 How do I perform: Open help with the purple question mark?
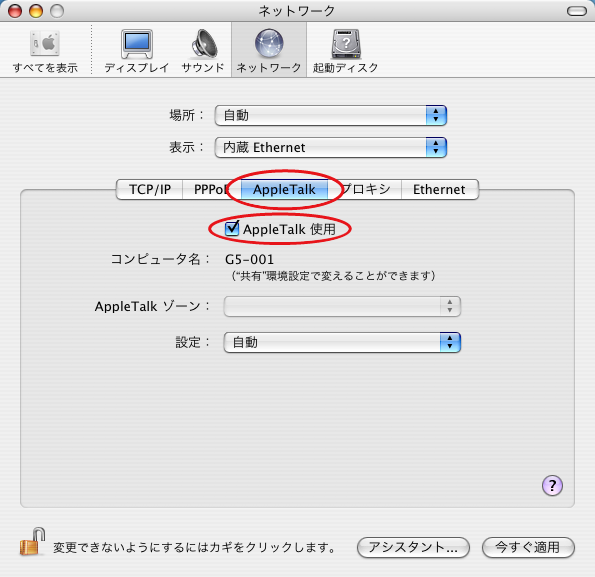click(x=552, y=486)
